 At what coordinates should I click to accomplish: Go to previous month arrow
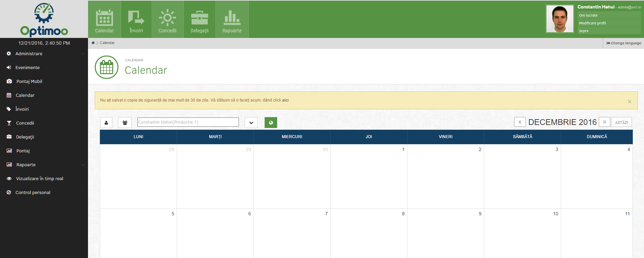coord(520,122)
